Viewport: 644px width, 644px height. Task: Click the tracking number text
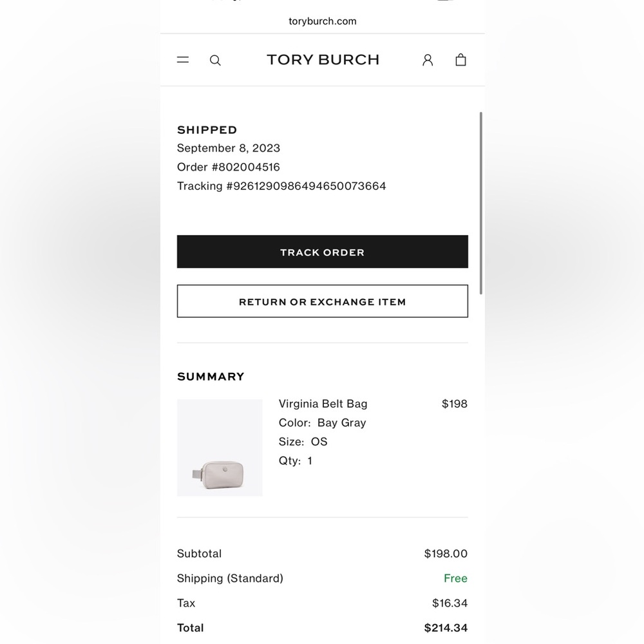[281, 186]
